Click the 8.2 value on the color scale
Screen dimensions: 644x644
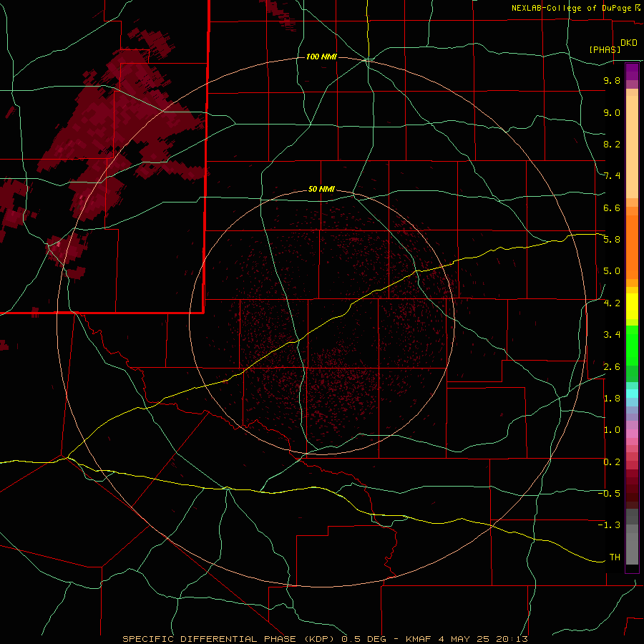(612, 144)
